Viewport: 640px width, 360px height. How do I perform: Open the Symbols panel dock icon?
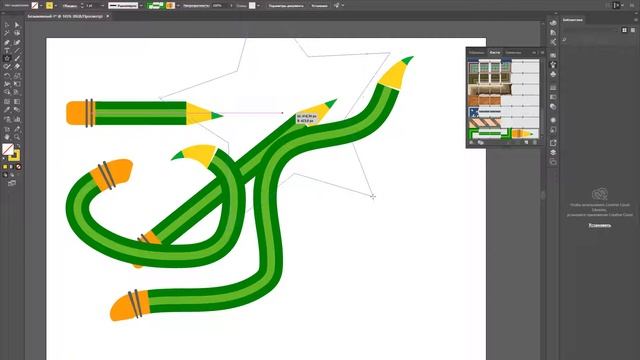553,74
